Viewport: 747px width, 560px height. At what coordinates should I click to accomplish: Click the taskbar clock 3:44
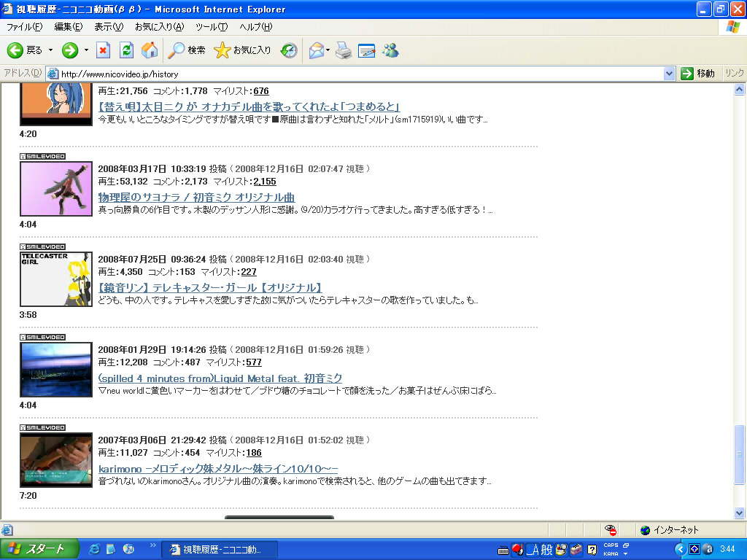(x=727, y=550)
